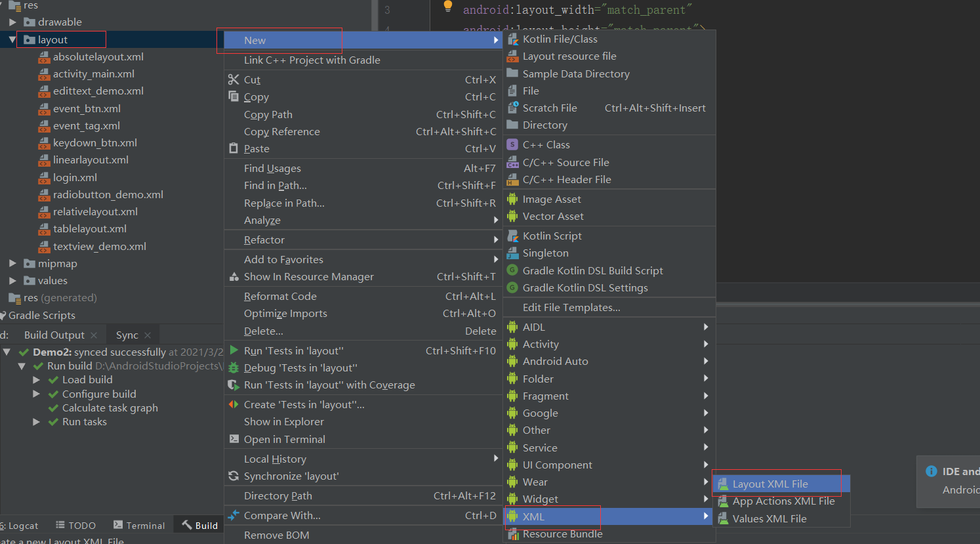Open the Refactor submenu

tap(363, 240)
